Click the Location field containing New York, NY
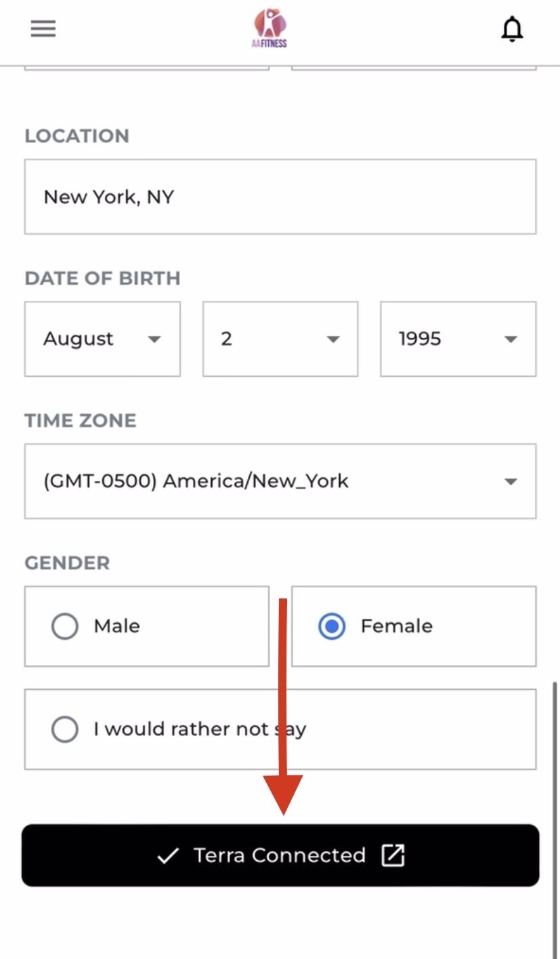 (280, 197)
